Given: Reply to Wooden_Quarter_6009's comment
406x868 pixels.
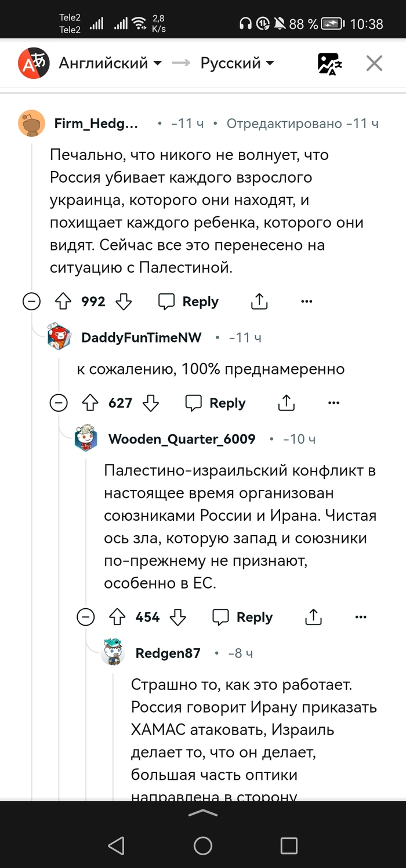Looking at the screenshot, I should tap(243, 618).
